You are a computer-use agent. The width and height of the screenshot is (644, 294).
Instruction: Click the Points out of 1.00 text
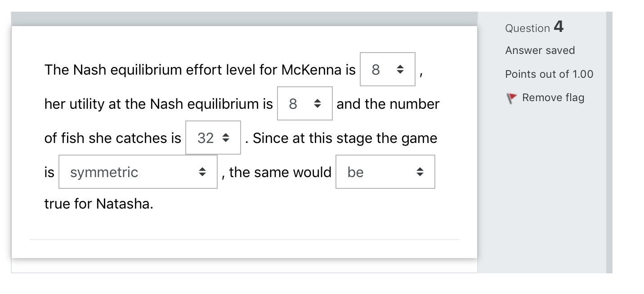click(549, 74)
